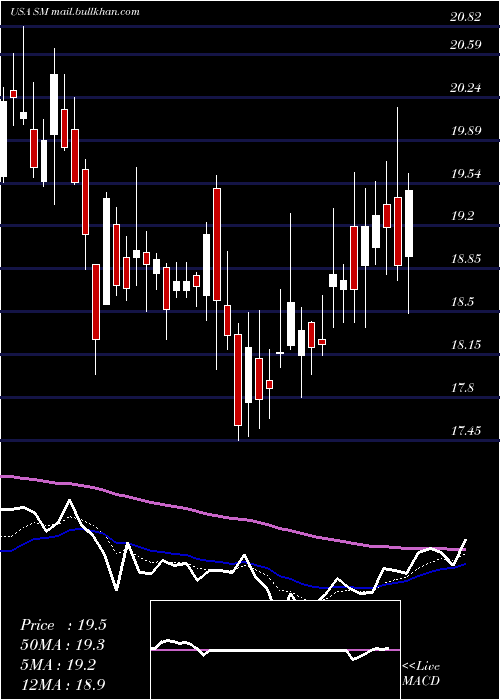Click inside the MACD inset chart
The image size is (500, 700).
[x=275, y=650]
